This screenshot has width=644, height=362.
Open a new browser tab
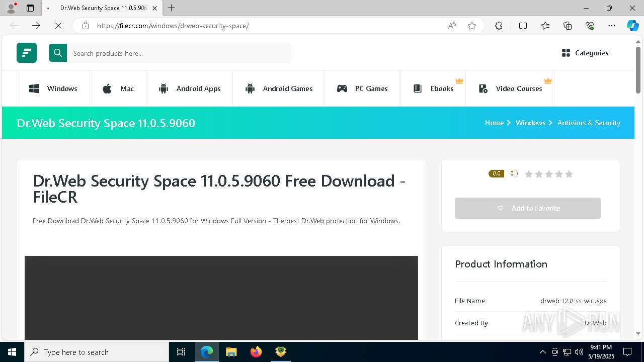(x=172, y=8)
